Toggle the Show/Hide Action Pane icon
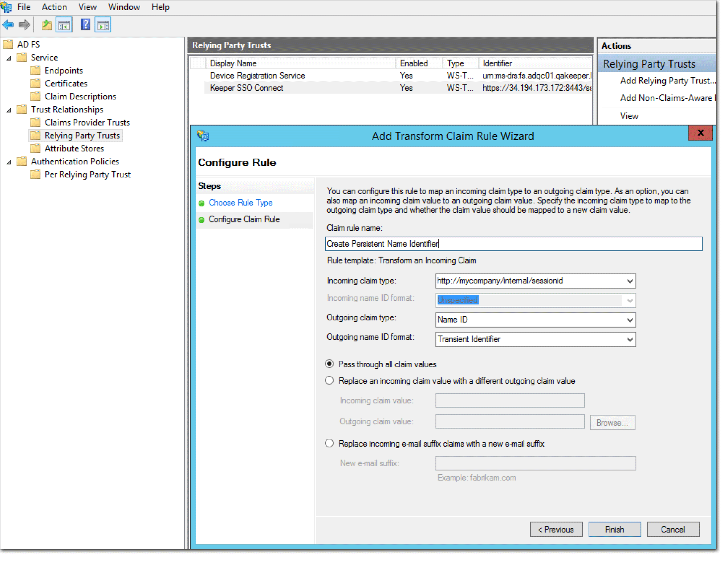This screenshot has height=561, width=728. (102, 24)
